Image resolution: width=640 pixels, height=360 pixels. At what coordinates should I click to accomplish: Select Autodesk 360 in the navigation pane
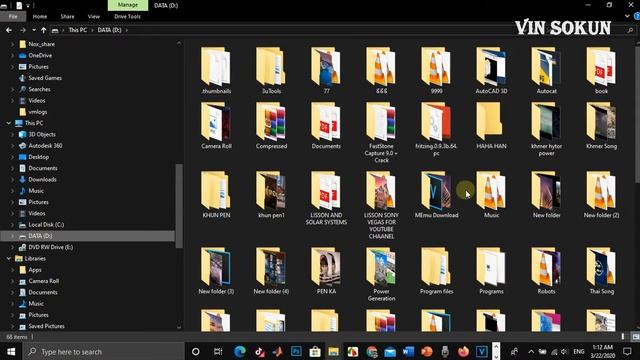(45, 146)
